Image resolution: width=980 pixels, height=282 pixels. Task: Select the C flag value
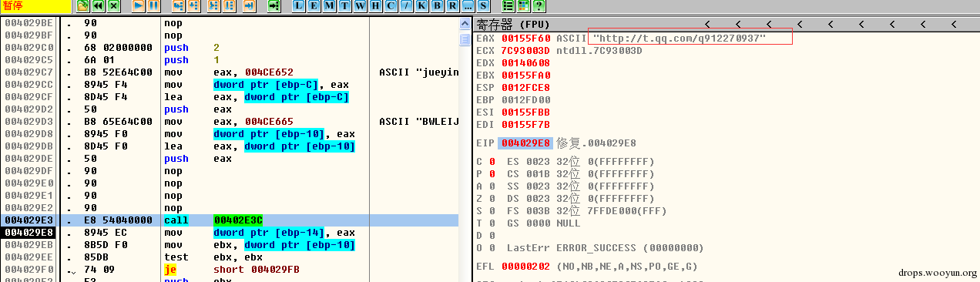coord(492,162)
